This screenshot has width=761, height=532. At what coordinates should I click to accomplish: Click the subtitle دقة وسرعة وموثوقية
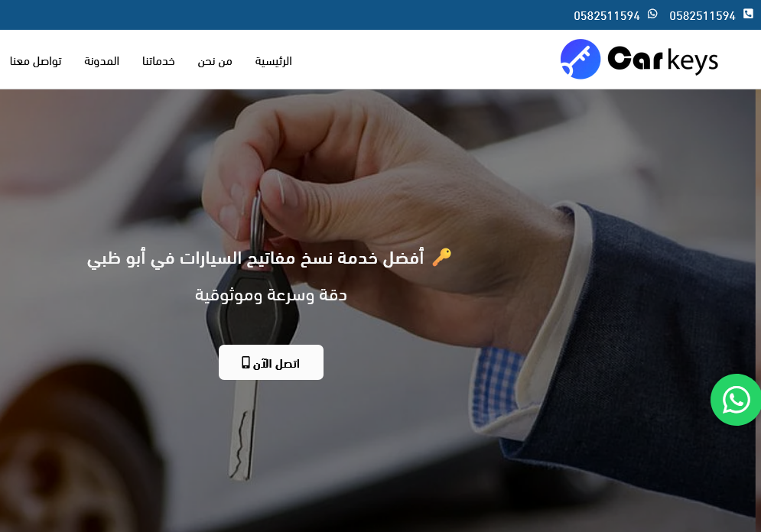(271, 295)
